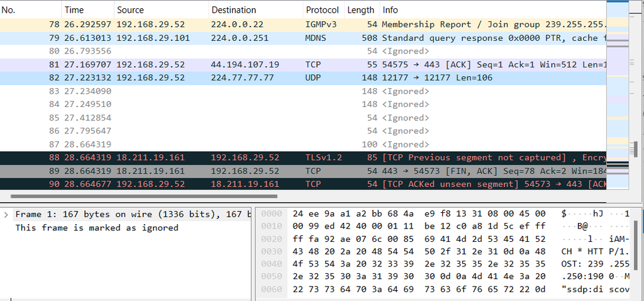644x301 pixels.
Task: Sort by the Protocol column header
Action: [x=324, y=10]
